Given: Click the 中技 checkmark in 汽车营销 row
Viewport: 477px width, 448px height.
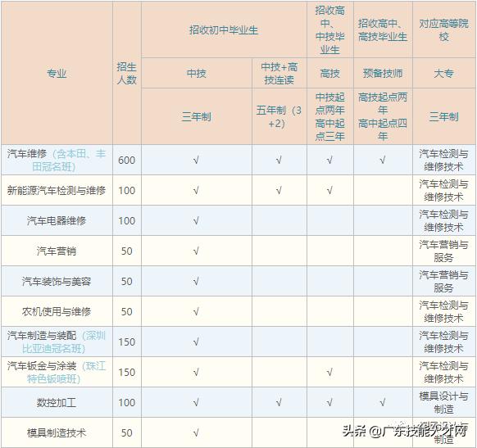Looking at the screenshot, I should tap(196, 251).
